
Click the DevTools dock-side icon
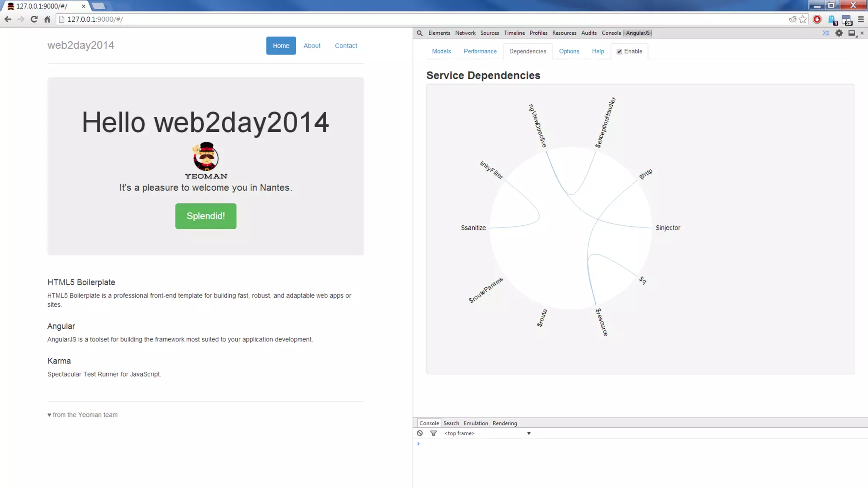(x=851, y=33)
